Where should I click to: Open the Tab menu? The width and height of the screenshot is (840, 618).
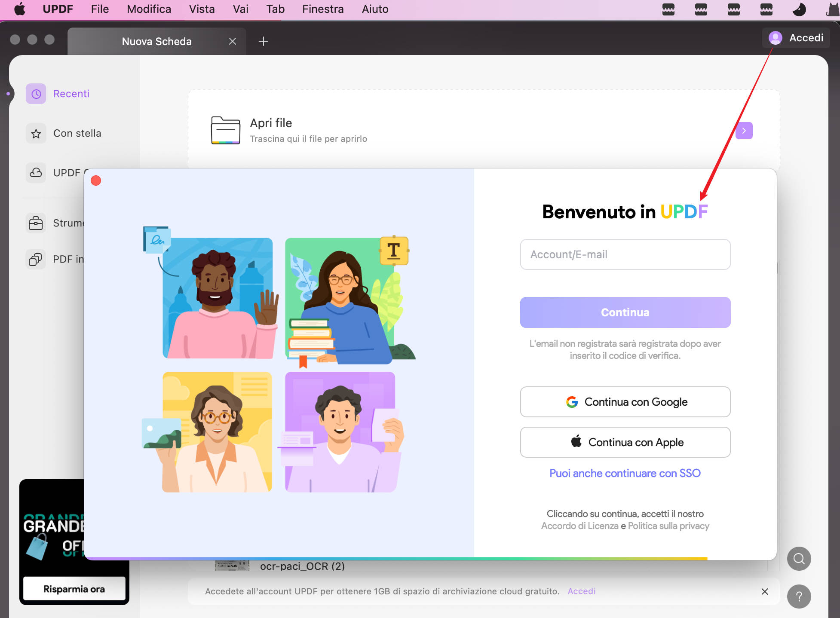coord(275,9)
